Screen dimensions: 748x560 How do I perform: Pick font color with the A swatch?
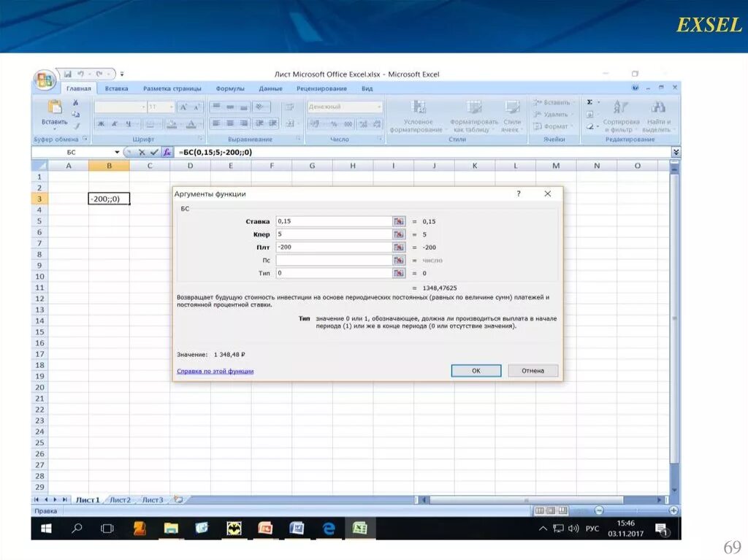(191, 124)
